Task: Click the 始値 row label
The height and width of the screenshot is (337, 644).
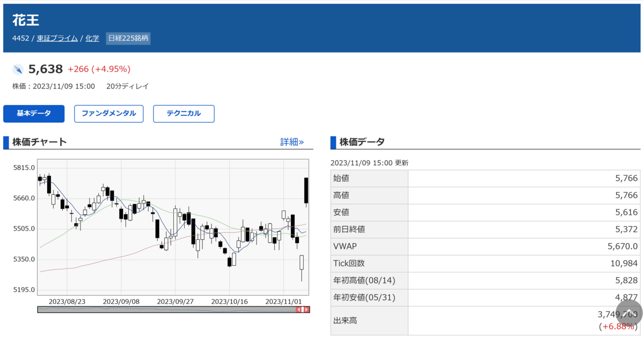Action: (341, 179)
